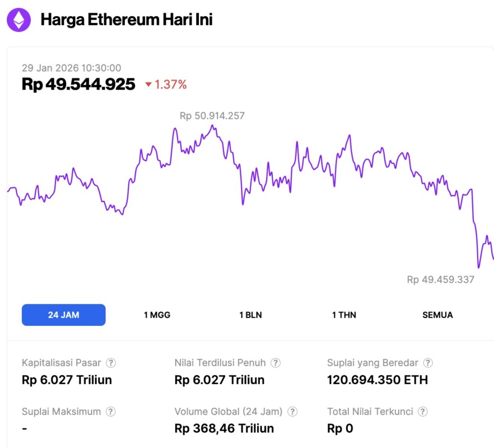Switch to the 1 MGG chart range
This screenshot has height=448, width=494.
(x=157, y=315)
